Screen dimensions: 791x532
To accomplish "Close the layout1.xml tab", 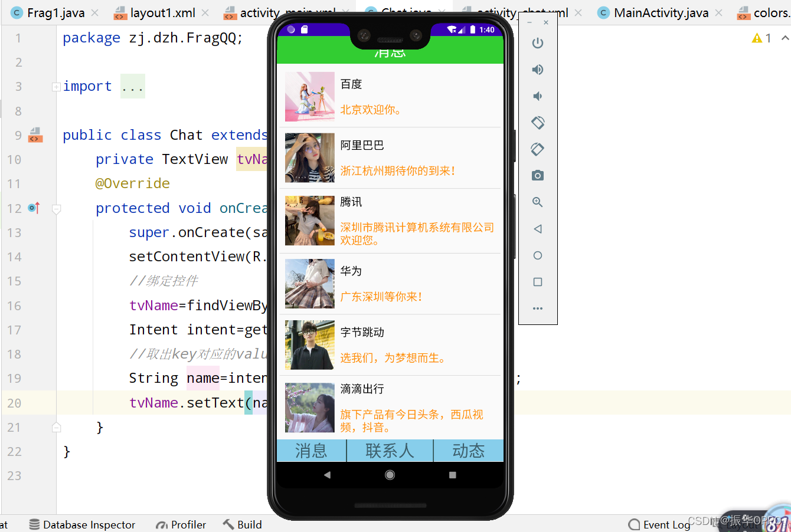I will click(x=205, y=12).
